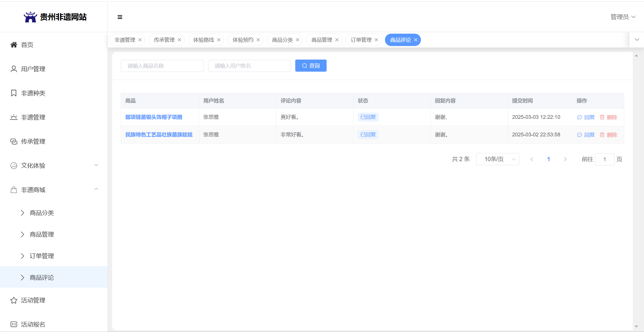The width and height of the screenshot is (644, 332).
Task: Click the star icon for 活动管理
Action: tap(14, 300)
